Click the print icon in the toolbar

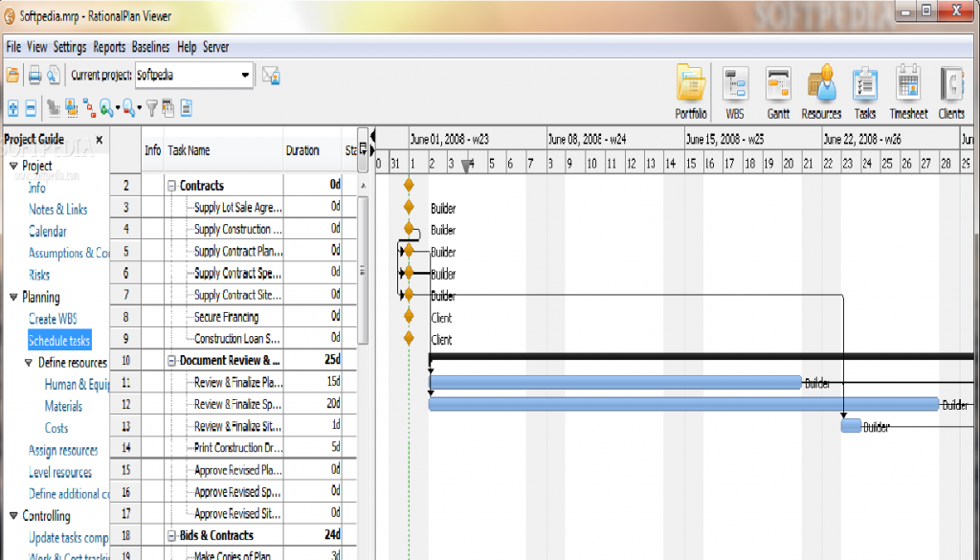pyautogui.click(x=35, y=75)
